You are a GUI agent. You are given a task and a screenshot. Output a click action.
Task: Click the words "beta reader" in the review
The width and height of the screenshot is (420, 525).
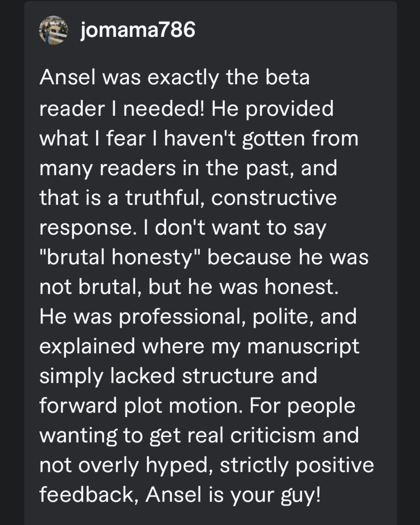[287, 77]
